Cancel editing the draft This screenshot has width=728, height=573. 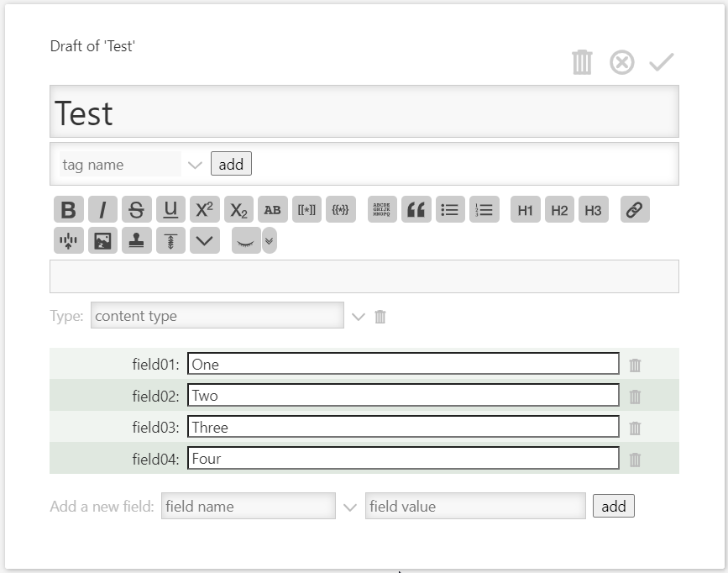(x=621, y=62)
